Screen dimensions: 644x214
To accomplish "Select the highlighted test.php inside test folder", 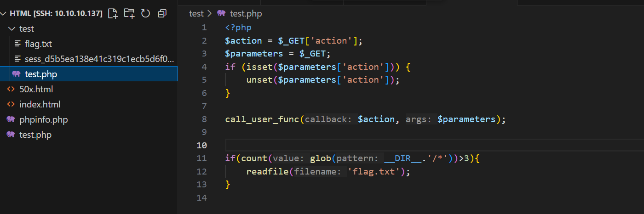I will [89, 74].
